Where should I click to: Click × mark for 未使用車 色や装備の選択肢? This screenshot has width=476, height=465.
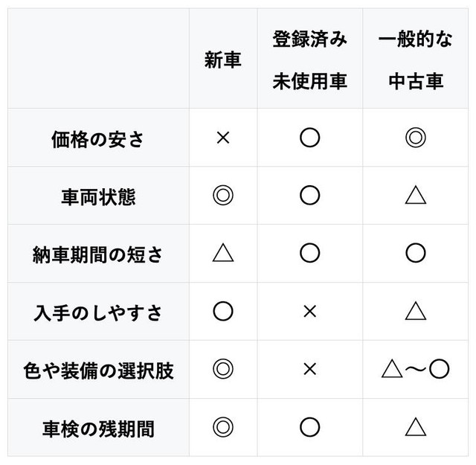309,369
